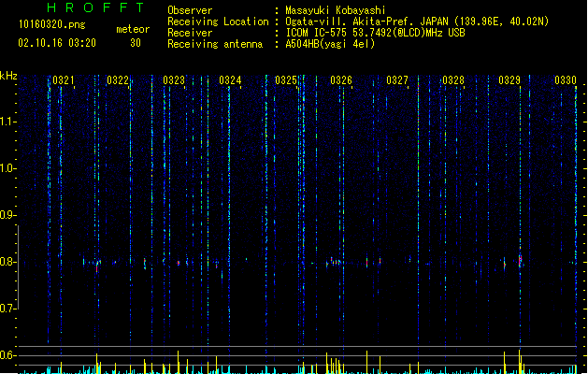Click the 0323 time marker
Viewport: 588px width, 374px height.
(174, 80)
